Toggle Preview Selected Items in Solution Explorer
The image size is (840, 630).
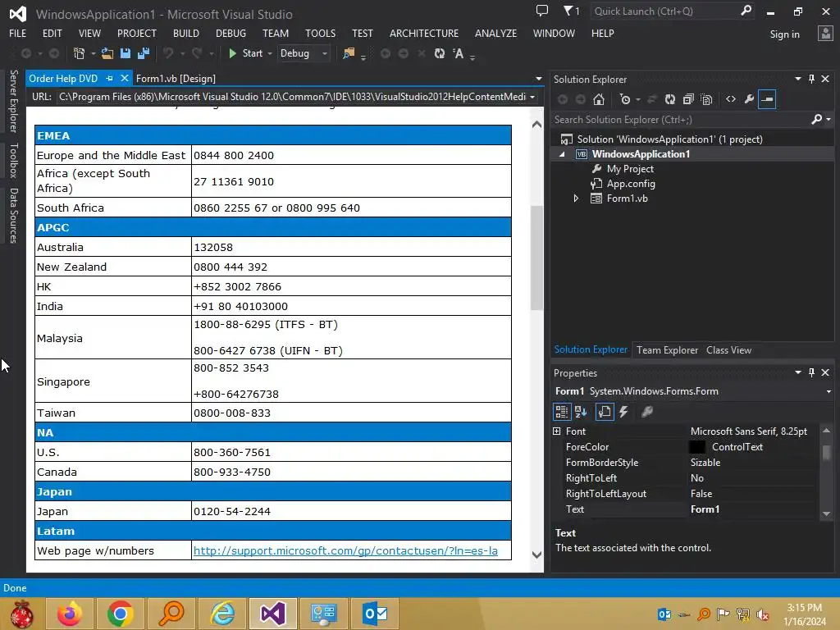tap(767, 99)
